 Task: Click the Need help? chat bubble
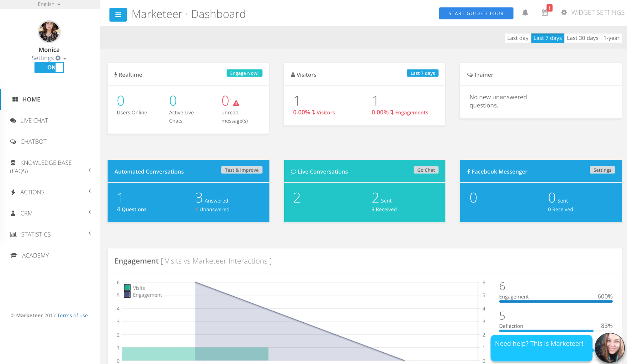[x=541, y=348]
